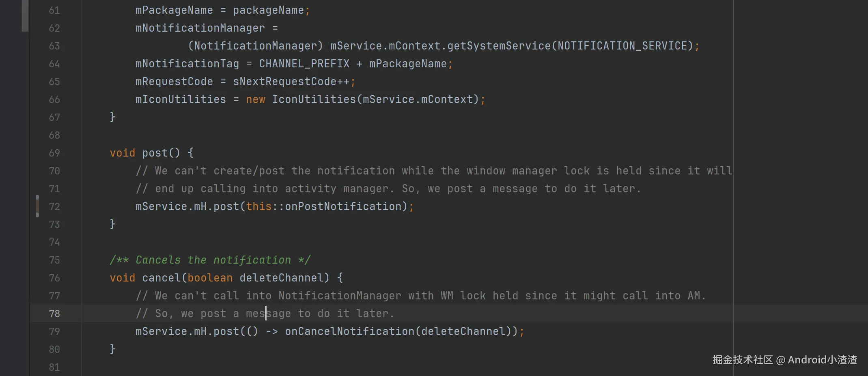Click the getSystemService method call
Image resolution: width=868 pixels, height=376 pixels.
point(499,46)
